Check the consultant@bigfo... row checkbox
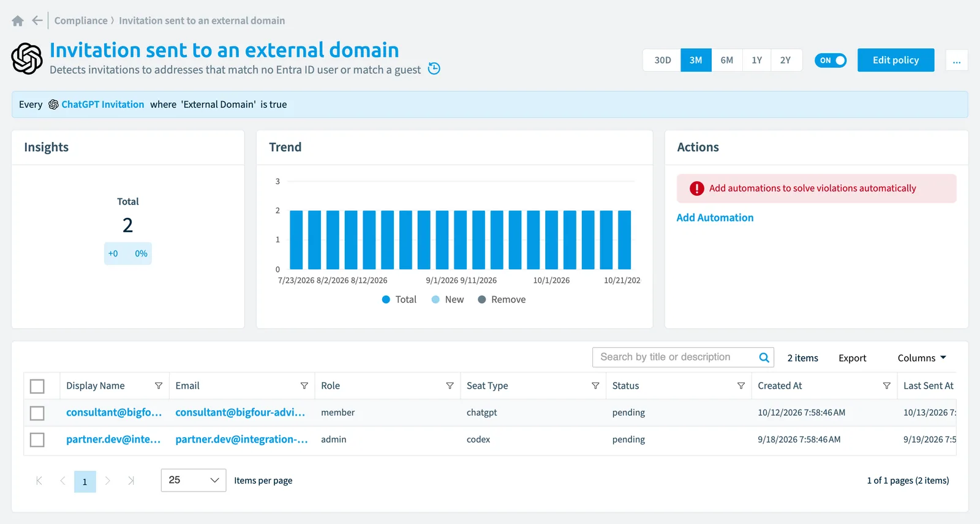Screen dimensions: 980x524 (x=37, y=413)
